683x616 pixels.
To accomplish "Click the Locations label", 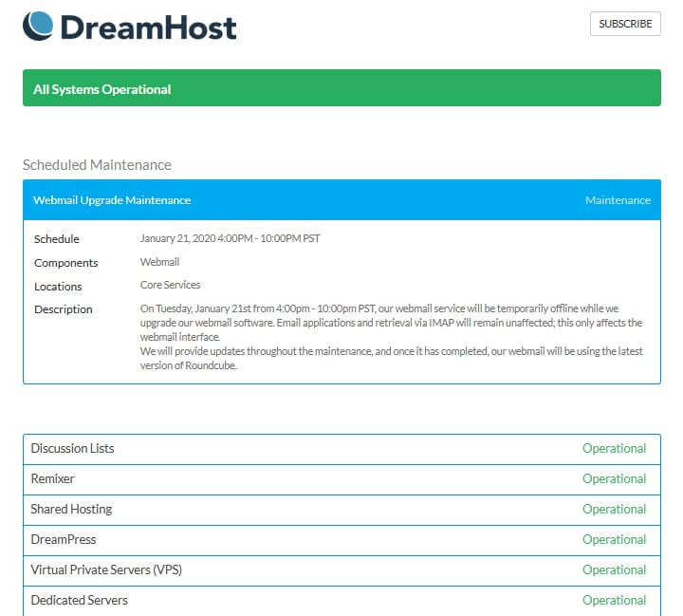I will coord(58,287).
